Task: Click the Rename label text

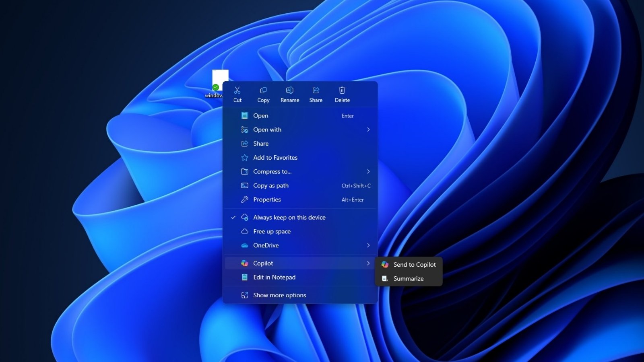Action: click(x=290, y=100)
